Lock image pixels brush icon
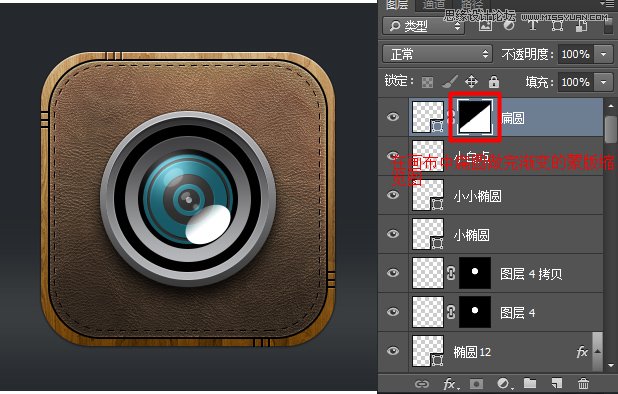 tap(450, 82)
